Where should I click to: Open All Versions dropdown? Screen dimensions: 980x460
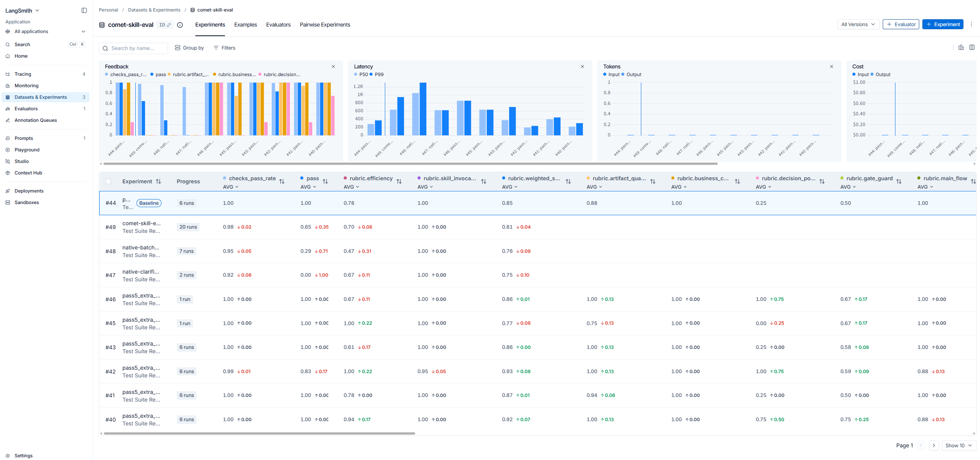[858, 24]
